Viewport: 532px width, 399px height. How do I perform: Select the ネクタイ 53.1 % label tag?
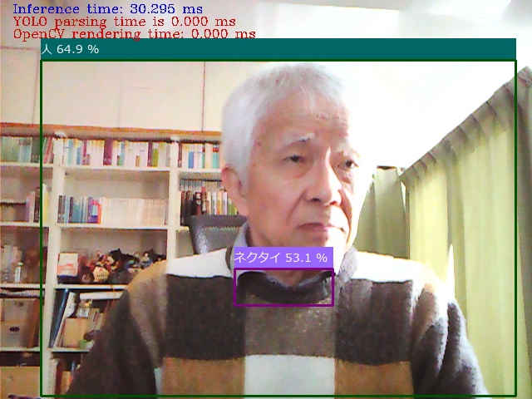pyautogui.click(x=282, y=258)
